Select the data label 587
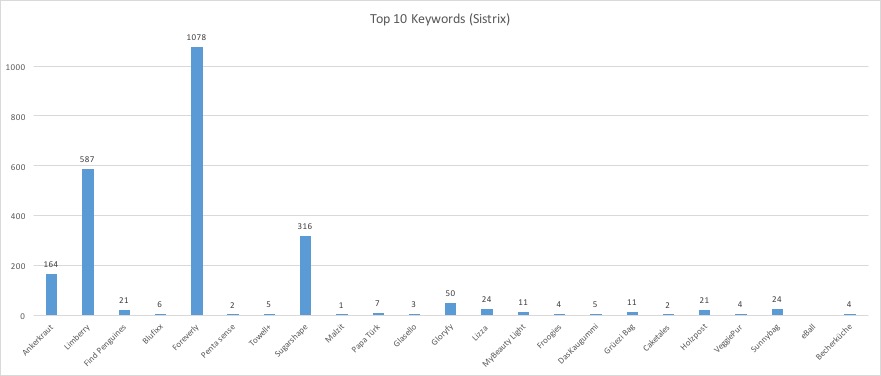Image resolution: width=881 pixels, height=376 pixels. (x=88, y=160)
